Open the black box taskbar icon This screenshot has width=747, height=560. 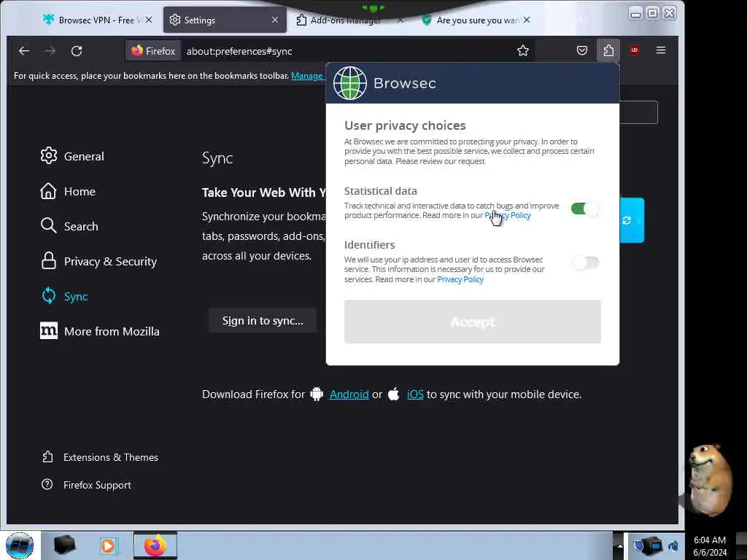point(64,545)
